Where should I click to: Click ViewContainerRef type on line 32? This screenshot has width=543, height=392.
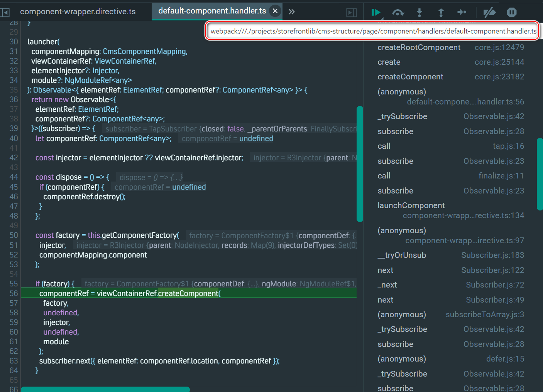pos(125,61)
